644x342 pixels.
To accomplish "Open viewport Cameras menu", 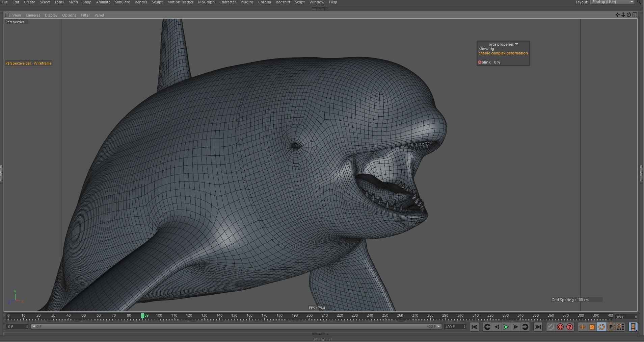I will point(33,15).
